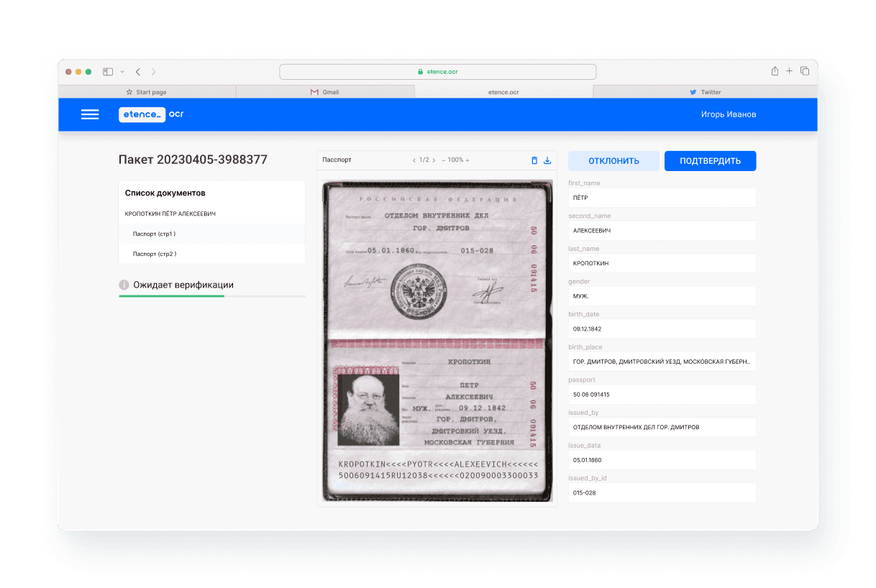Click the birth_date input field
876x588 pixels.
pyautogui.click(x=662, y=329)
